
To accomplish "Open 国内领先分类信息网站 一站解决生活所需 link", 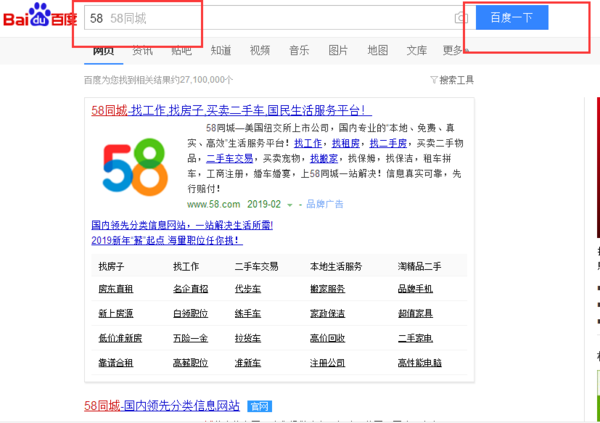I will click(x=182, y=225).
